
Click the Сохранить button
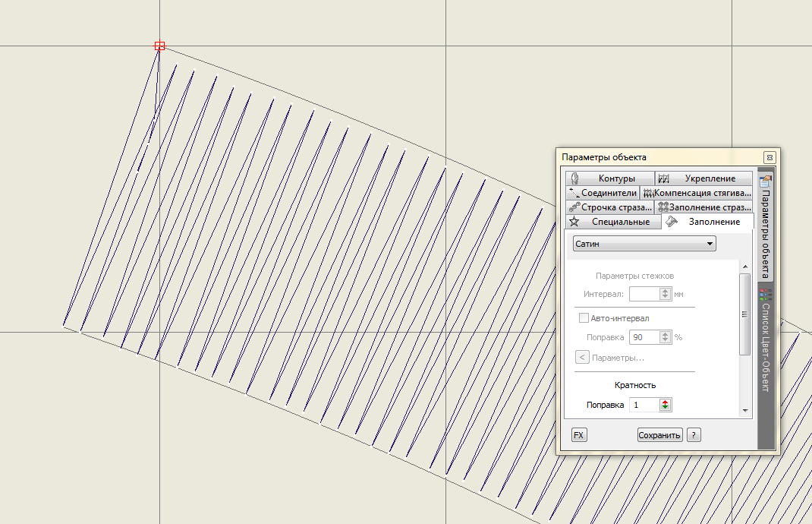pos(659,435)
